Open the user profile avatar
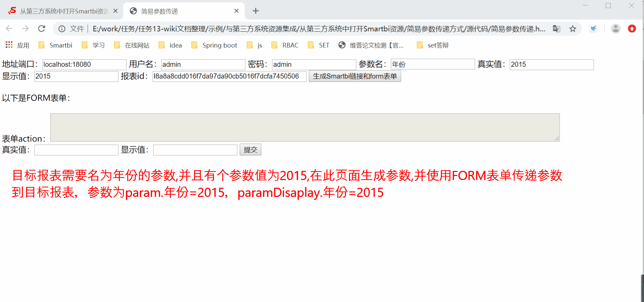This screenshot has height=302, width=644. [x=616, y=29]
